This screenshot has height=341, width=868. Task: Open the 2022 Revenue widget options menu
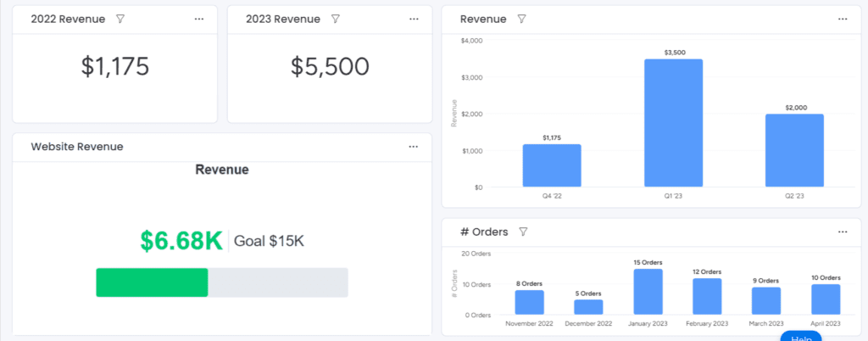coord(199,19)
